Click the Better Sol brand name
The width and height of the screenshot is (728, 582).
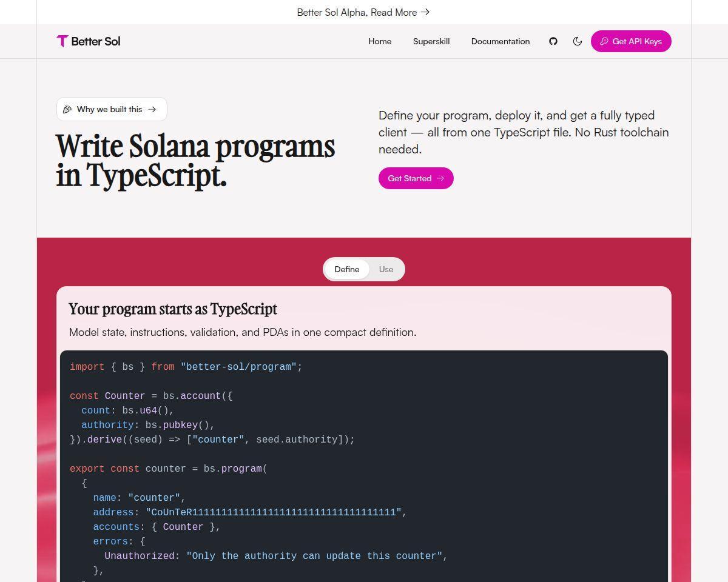point(96,41)
